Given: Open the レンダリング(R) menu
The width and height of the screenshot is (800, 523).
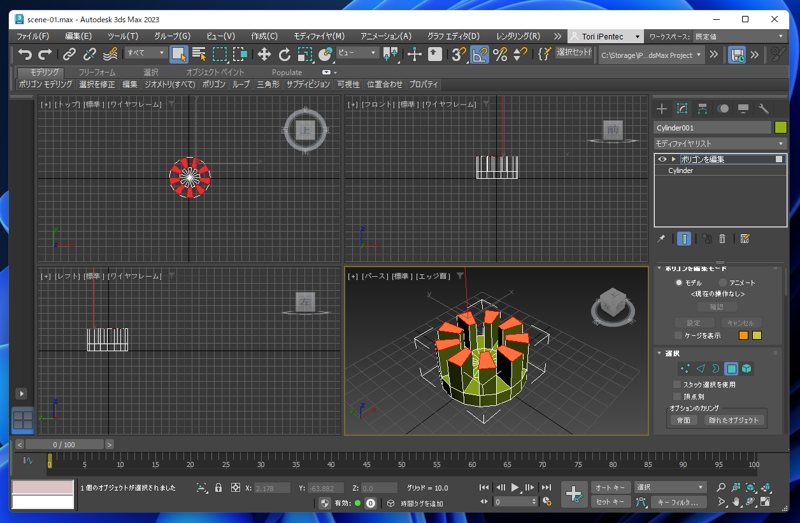Looking at the screenshot, I should click(x=518, y=36).
